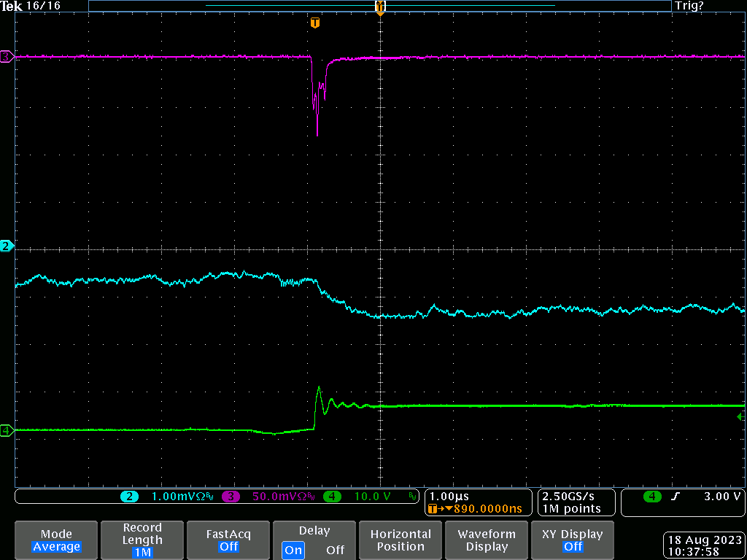Click the 890.0000ns delay time readout

coord(481,509)
